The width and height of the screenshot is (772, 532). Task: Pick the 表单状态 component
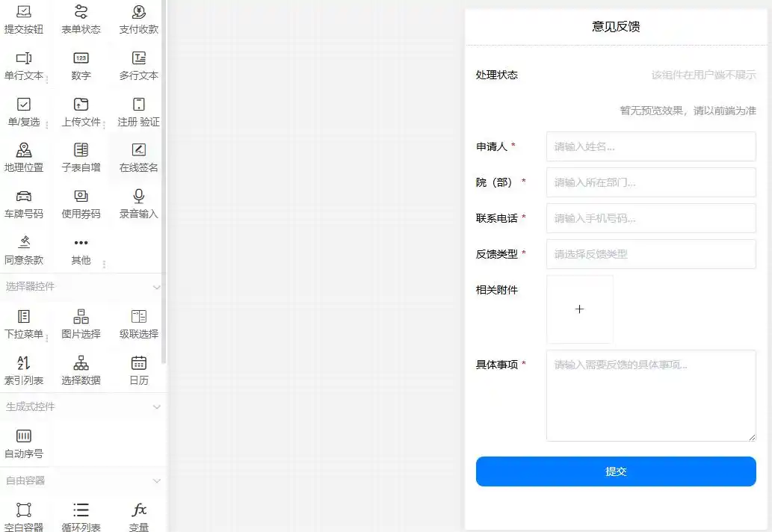(81, 19)
